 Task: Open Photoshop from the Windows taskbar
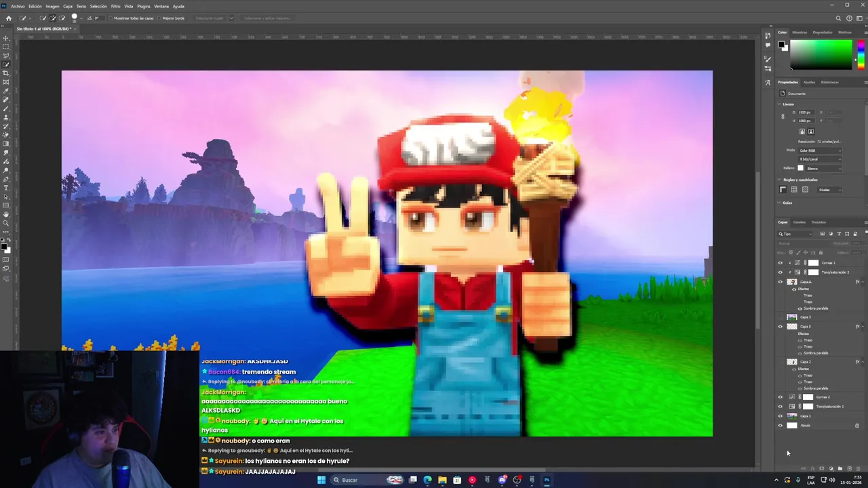547,480
